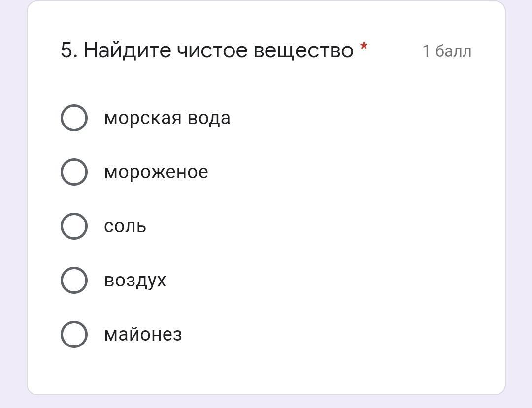Click the «соль» option label
Viewport: 532px width, 408px height.
(125, 226)
